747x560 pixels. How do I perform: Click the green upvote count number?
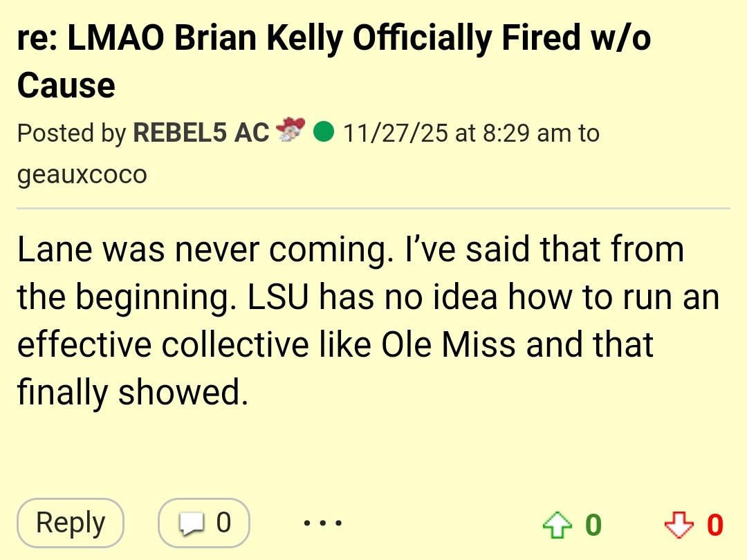pyautogui.click(x=593, y=526)
